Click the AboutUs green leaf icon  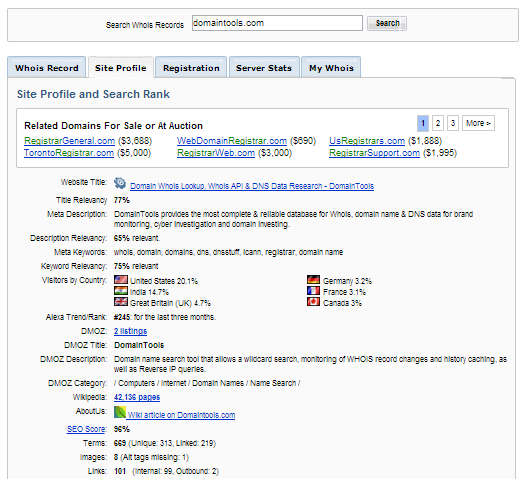(x=120, y=412)
